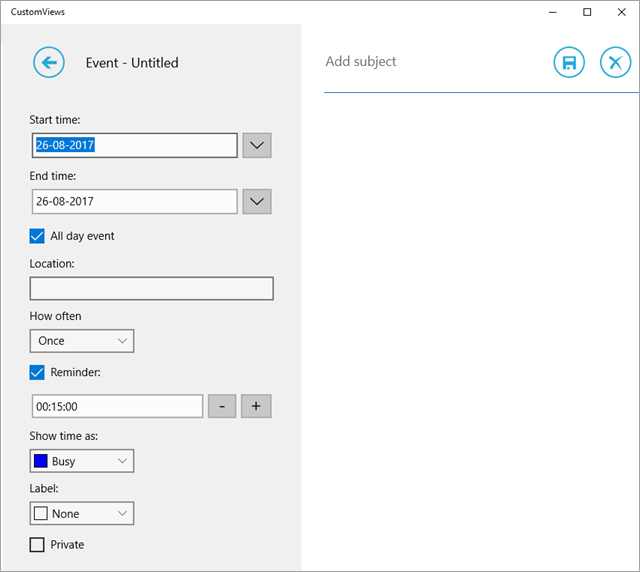The width and height of the screenshot is (640, 572).
Task: Maximize the CustomViews window
Action: (587, 12)
